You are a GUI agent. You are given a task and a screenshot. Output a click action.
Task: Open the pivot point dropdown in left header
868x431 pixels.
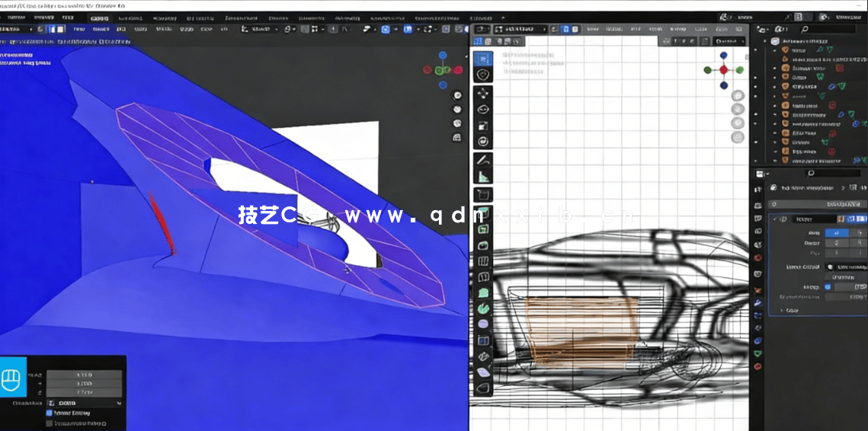tap(290, 29)
